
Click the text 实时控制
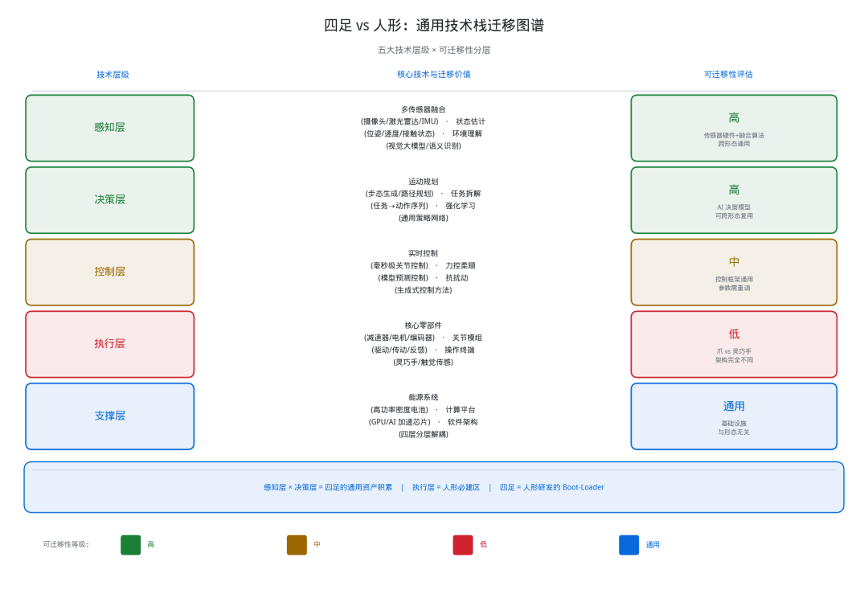coord(424,253)
